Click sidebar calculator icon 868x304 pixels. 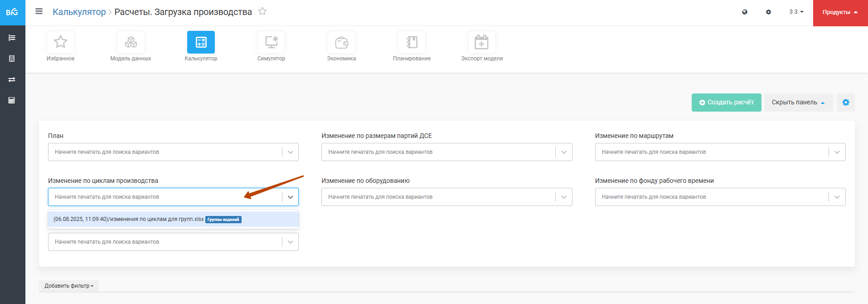(x=12, y=100)
